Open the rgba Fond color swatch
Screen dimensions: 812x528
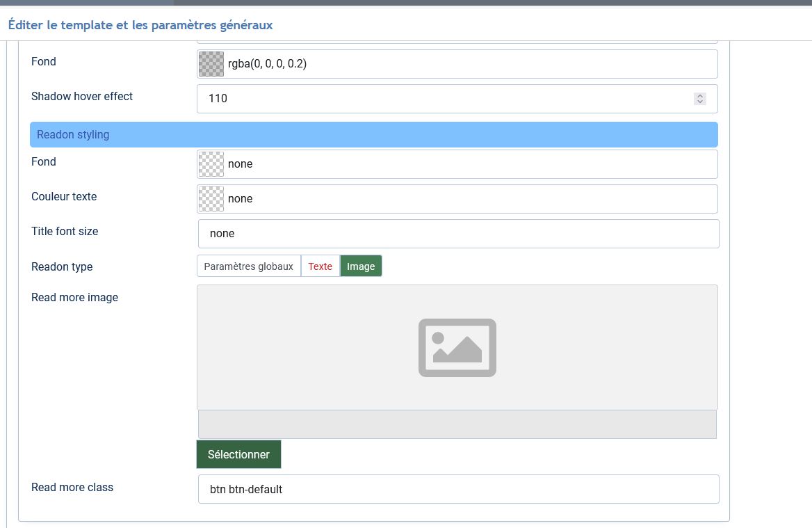pos(211,64)
